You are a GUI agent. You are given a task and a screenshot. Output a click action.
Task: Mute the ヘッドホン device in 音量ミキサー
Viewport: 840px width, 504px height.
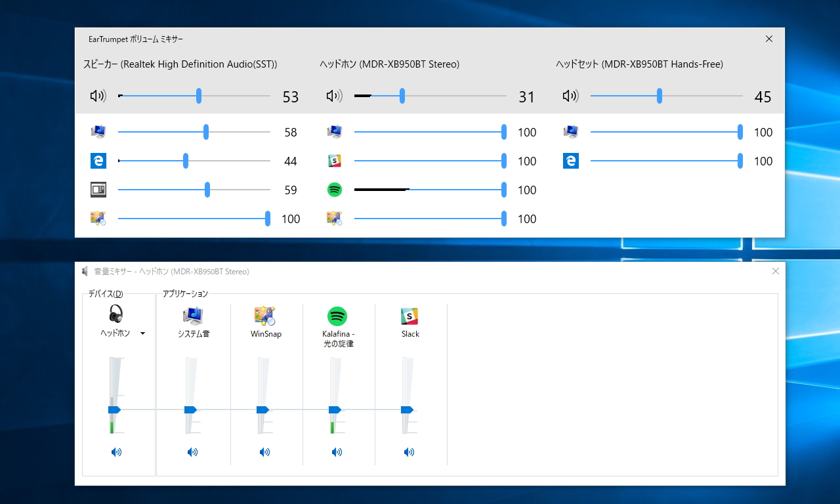pos(116,452)
